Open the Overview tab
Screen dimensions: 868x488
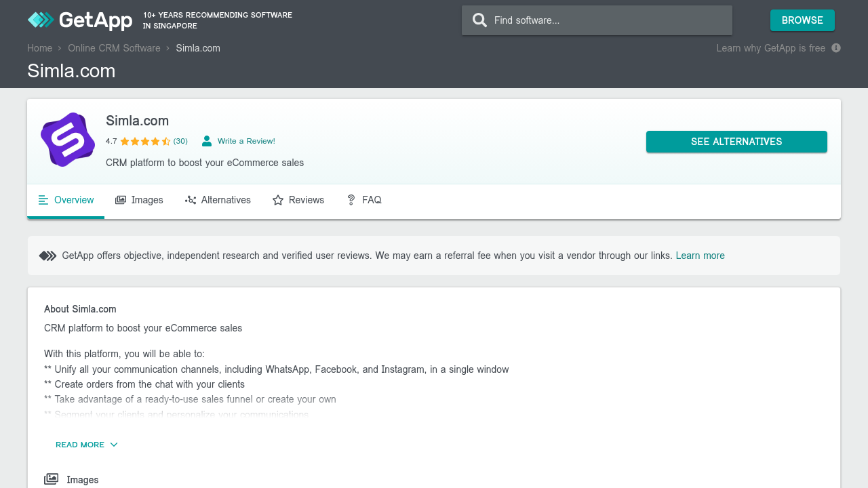(66, 200)
